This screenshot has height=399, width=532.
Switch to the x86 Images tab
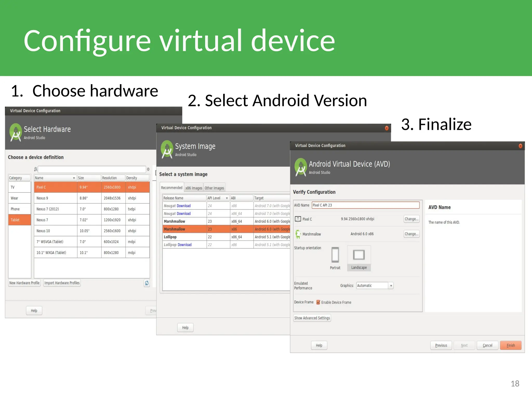pyautogui.click(x=194, y=188)
